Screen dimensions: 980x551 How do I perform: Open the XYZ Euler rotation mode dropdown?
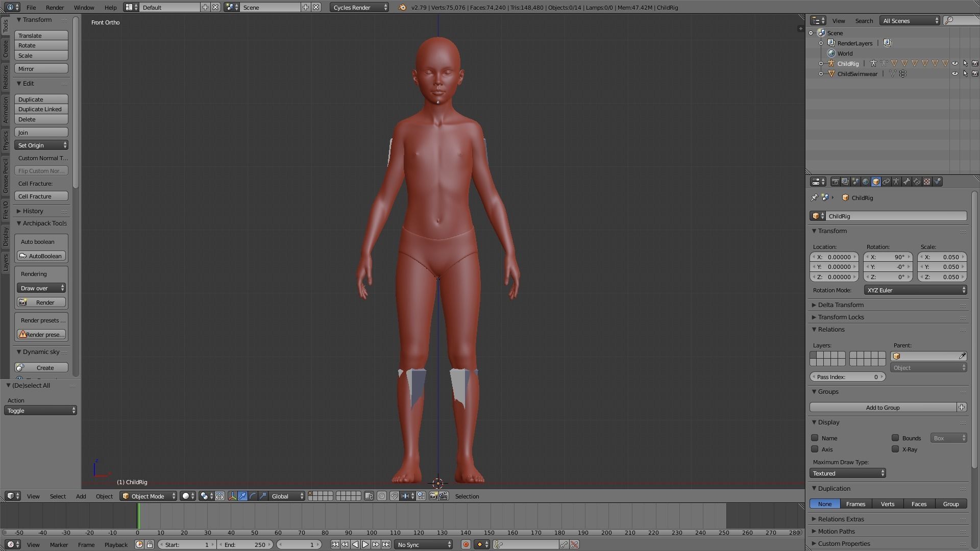(915, 290)
